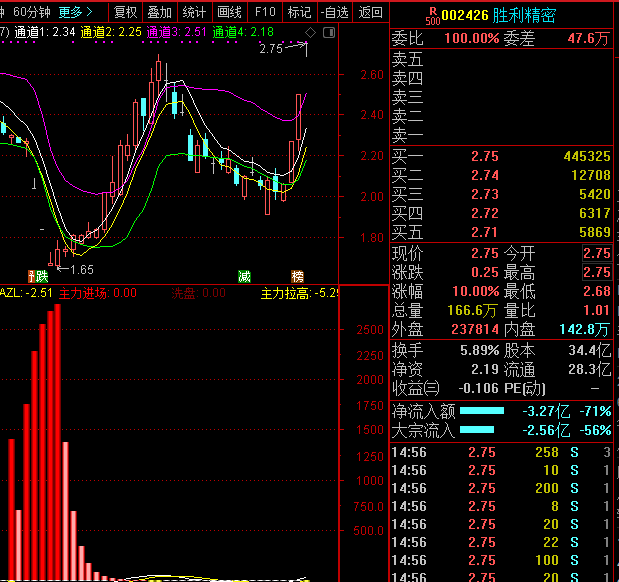Image resolution: width=619 pixels, height=582 pixels.
Task: Select 买一 price 2.75
Action: point(485,156)
